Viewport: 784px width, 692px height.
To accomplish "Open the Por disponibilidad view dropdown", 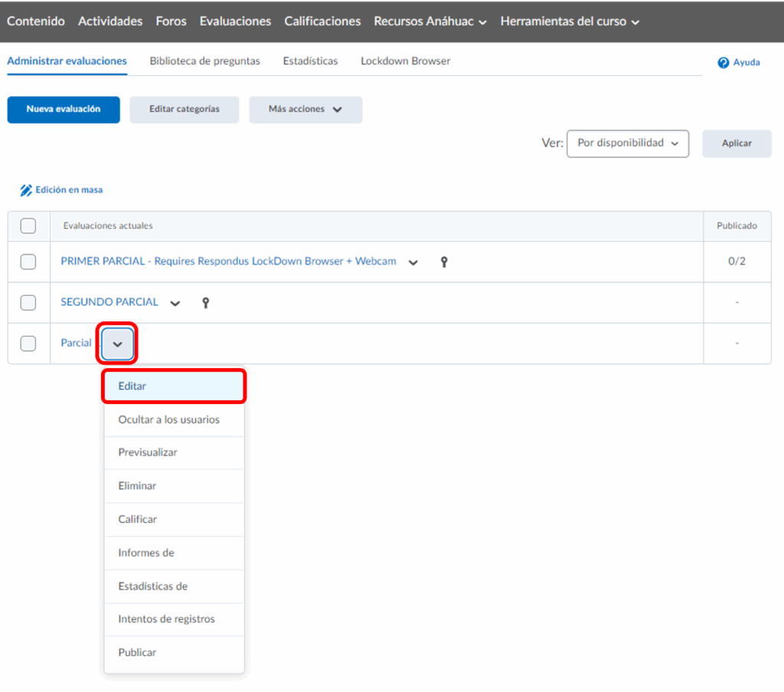I will [627, 143].
